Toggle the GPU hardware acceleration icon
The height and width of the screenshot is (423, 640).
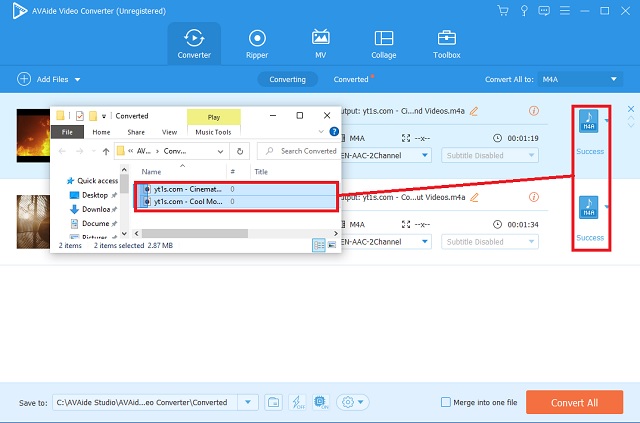tap(321, 402)
